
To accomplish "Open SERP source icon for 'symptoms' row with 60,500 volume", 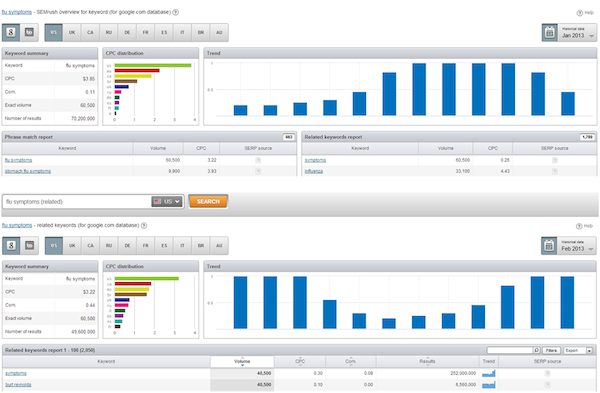I will pos(554,160).
